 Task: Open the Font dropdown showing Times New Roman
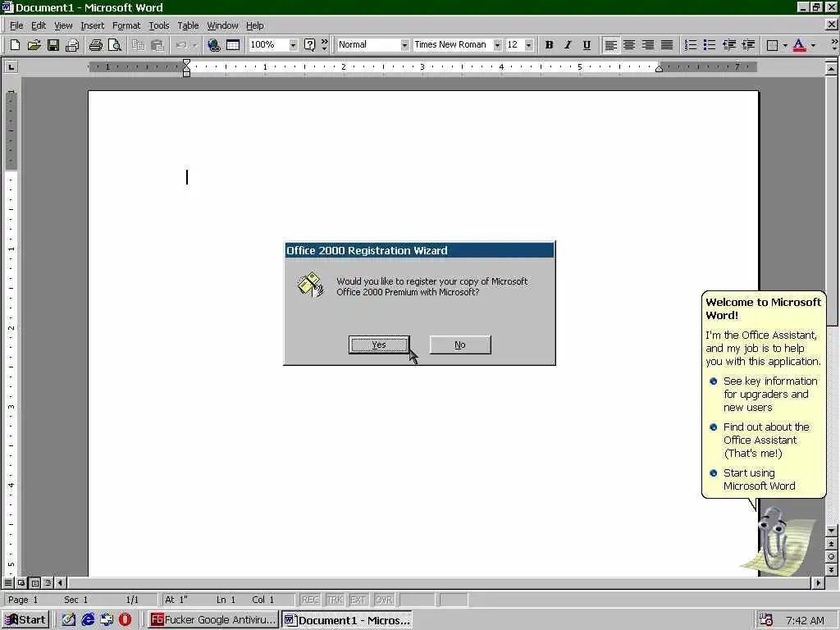(497, 45)
